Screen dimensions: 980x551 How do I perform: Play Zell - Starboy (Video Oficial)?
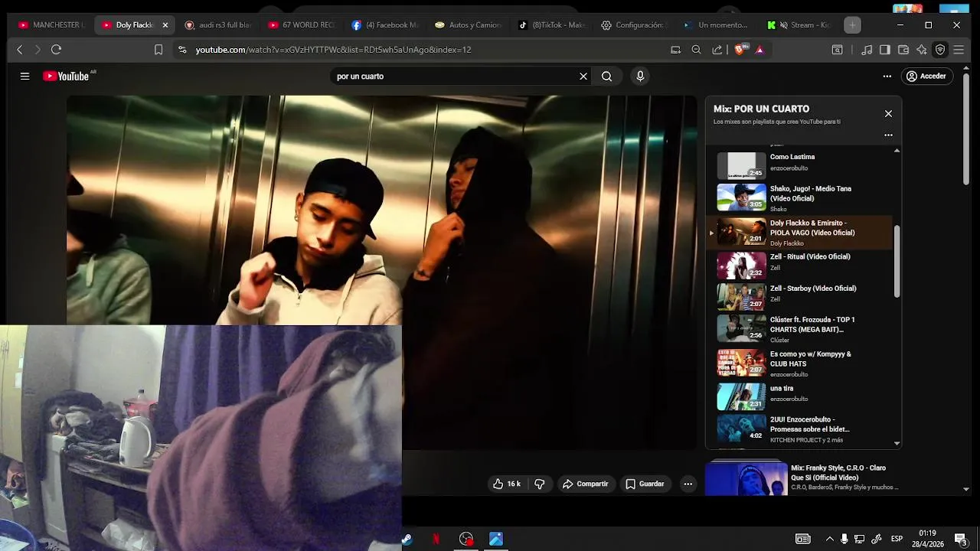(x=801, y=297)
